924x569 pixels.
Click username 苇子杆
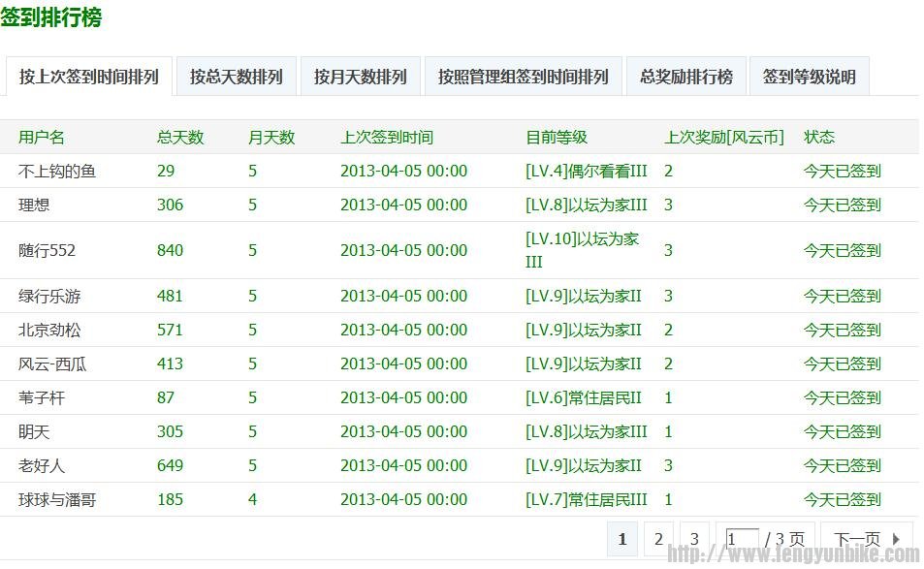click(x=42, y=397)
